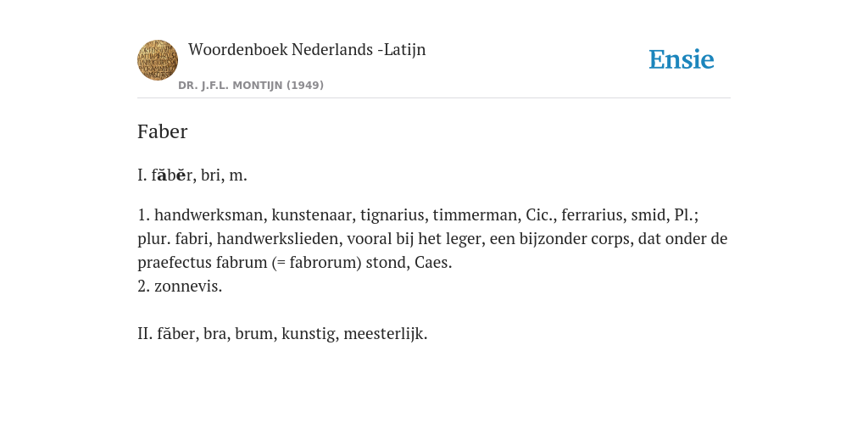Click the word meesterlijk
This screenshot has width=868, height=434.
point(386,334)
